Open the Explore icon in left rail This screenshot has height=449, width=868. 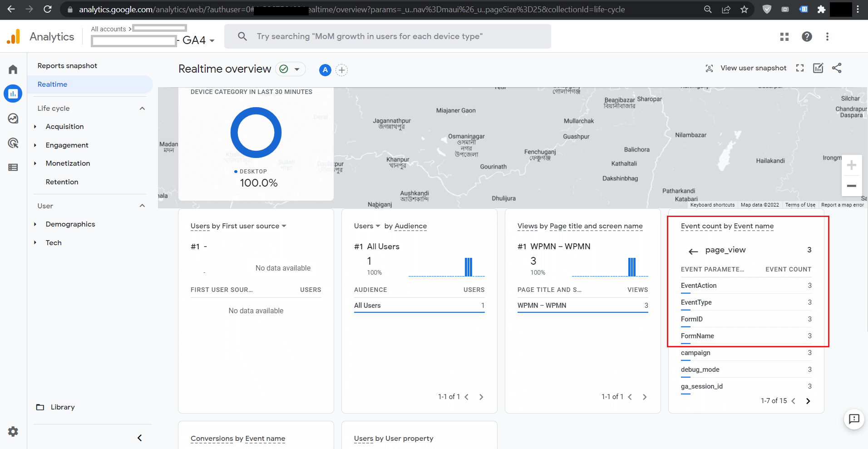(13, 118)
